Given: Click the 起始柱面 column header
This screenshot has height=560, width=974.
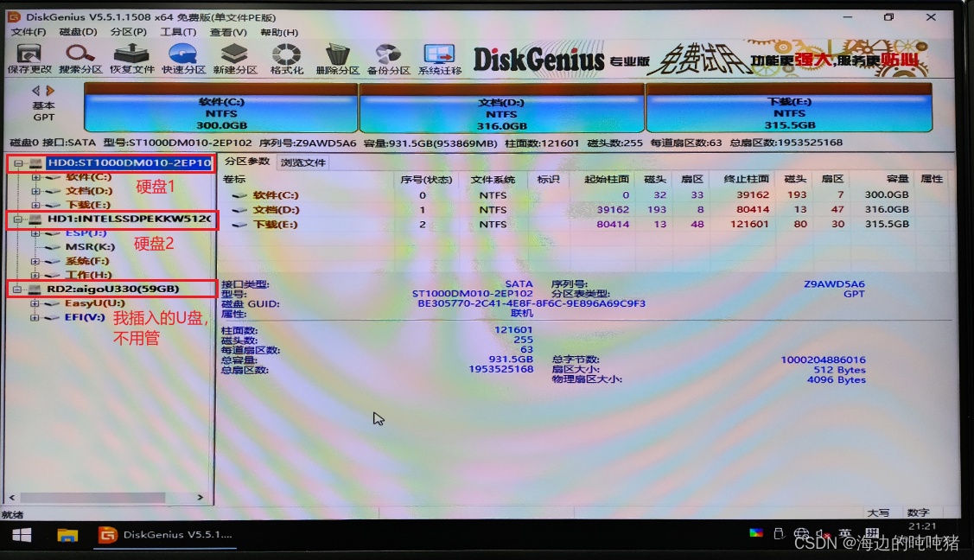Looking at the screenshot, I should pos(607,179).
